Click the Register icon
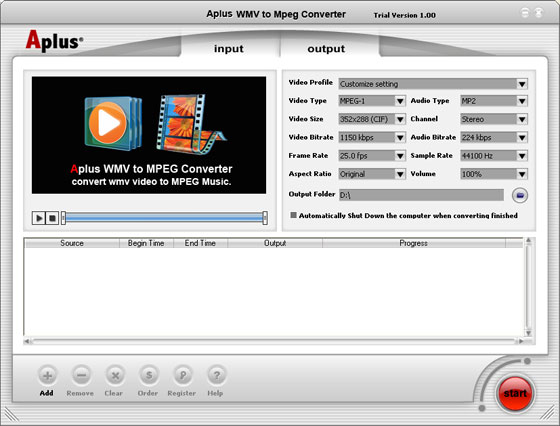This screenshot has width=560, height=426. click(182, 375)
